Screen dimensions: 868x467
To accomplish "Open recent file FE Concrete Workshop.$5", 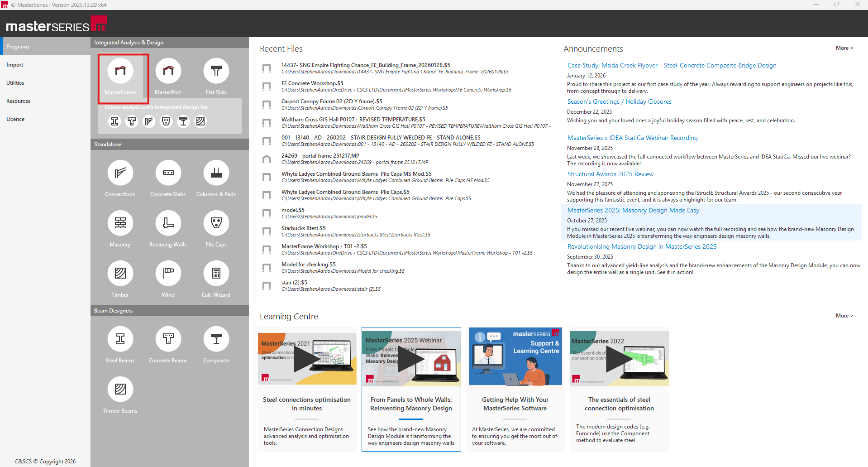I will [312, 83].
